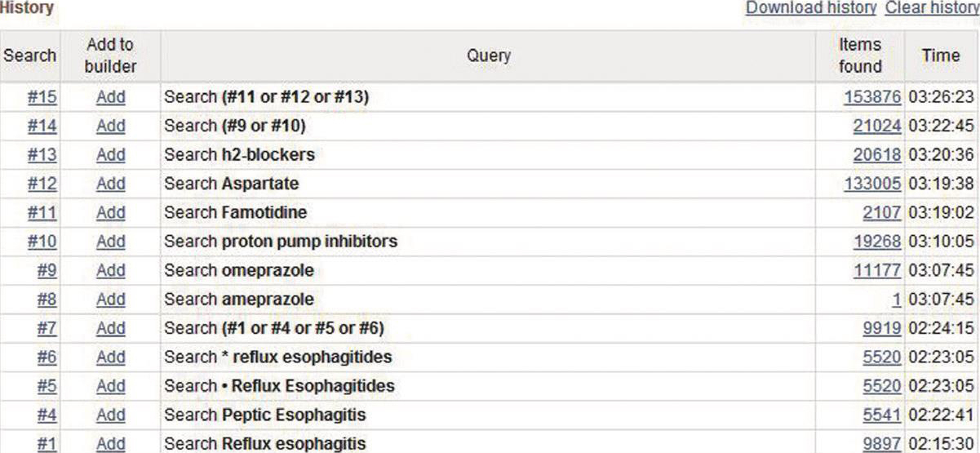Image resolution: width=980 pixels, height=453 pixels.
Task: Open 9897 items for Reflux esophagitis
Action: (x=881, y=444)
